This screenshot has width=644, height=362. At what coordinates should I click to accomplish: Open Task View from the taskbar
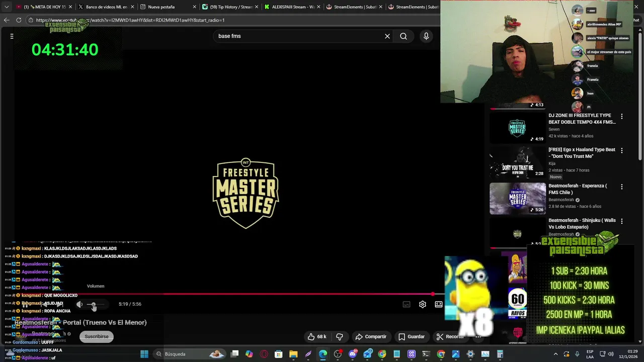[234, 354]
